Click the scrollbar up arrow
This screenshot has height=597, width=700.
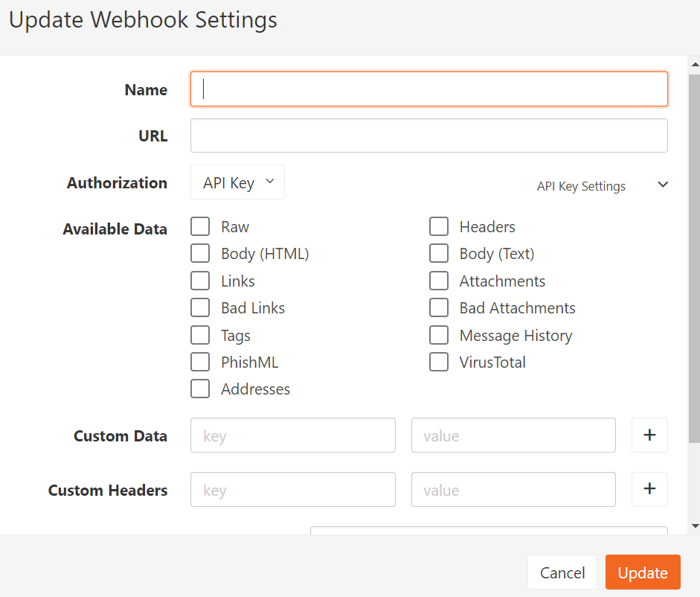tap(693, 64)
